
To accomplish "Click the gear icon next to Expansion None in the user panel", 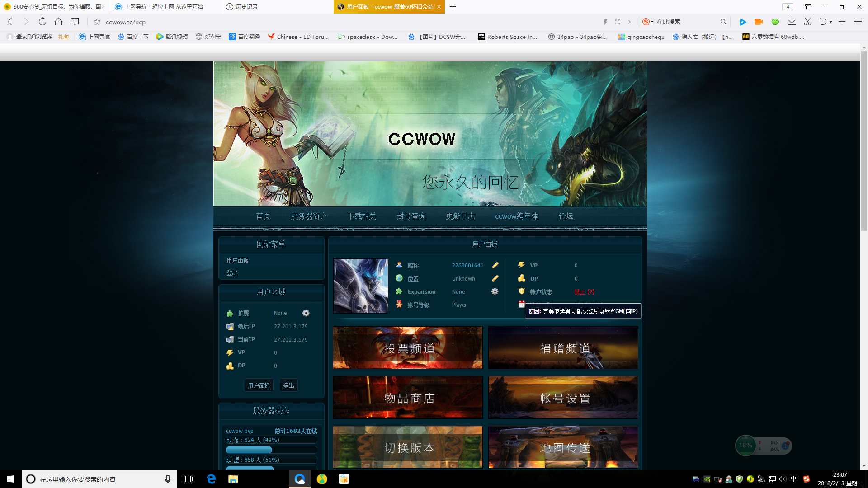I will [x=495, y=292].
